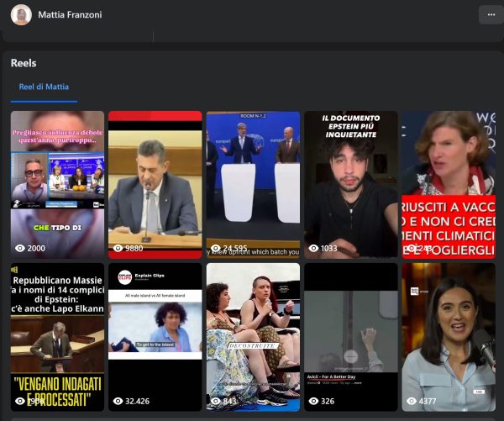Select the Reel di Mattia tab
This screenshot has width=504, height=421.
point(44,87)
